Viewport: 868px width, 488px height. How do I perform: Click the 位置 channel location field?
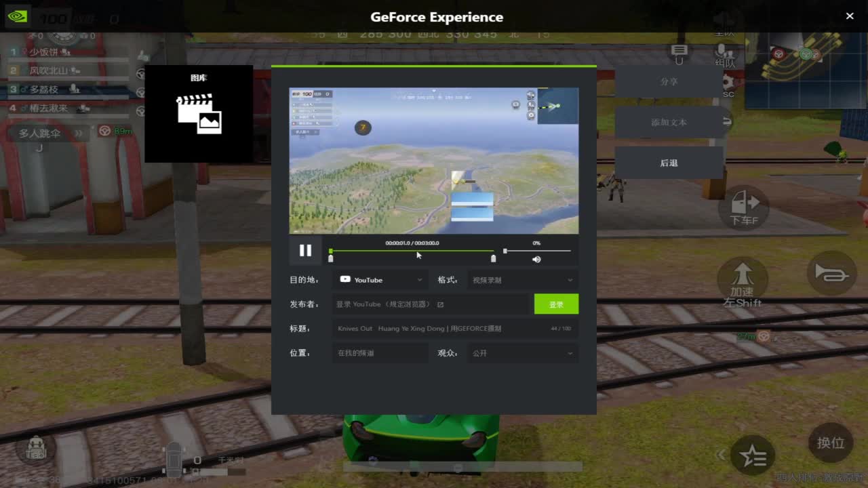click(x=380, y=353)
